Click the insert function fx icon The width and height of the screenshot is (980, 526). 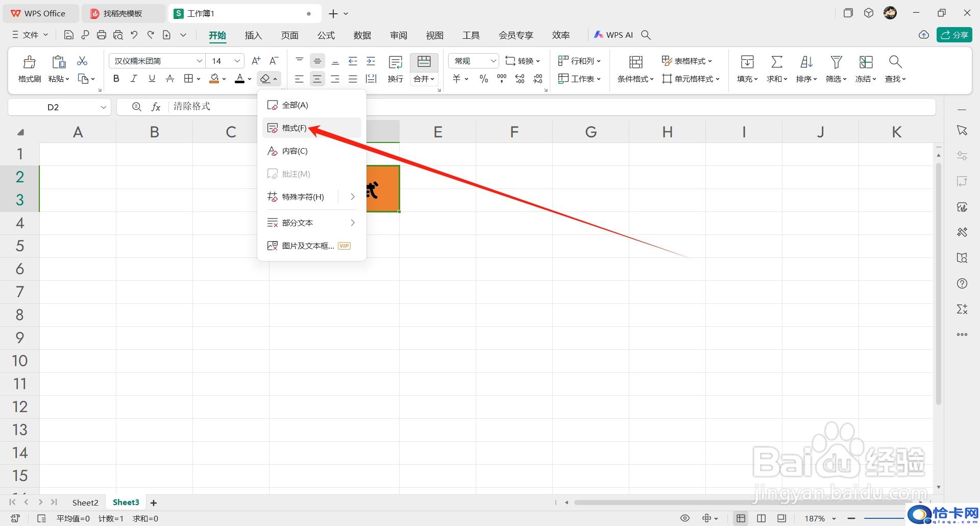coord(156,107)
